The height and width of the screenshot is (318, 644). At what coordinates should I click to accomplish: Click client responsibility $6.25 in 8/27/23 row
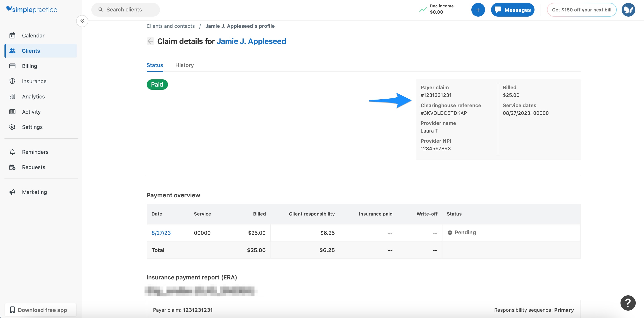pos(327,233)
